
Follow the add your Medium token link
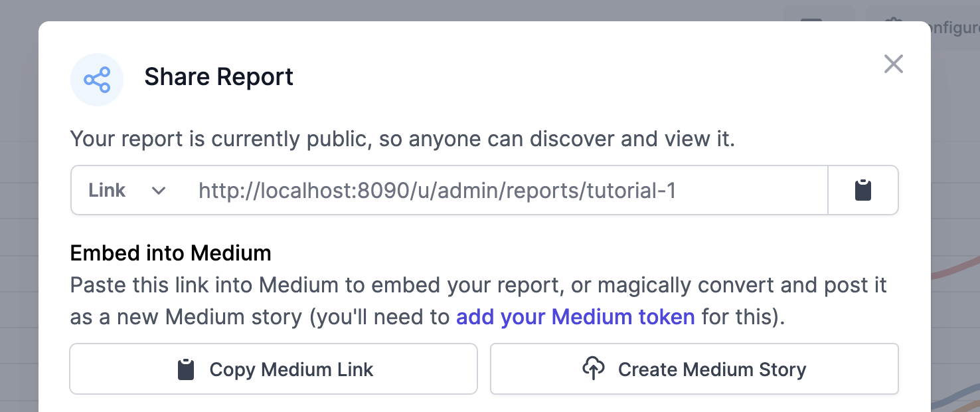point(575,317)
